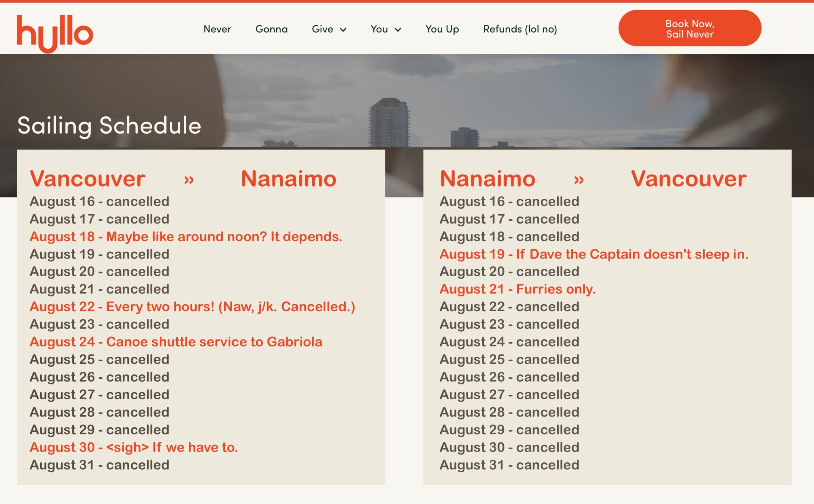This screenshot has width=814, height=504.
Task: Click 'You Up' navigation link
Action: click(x=443, y=29)
